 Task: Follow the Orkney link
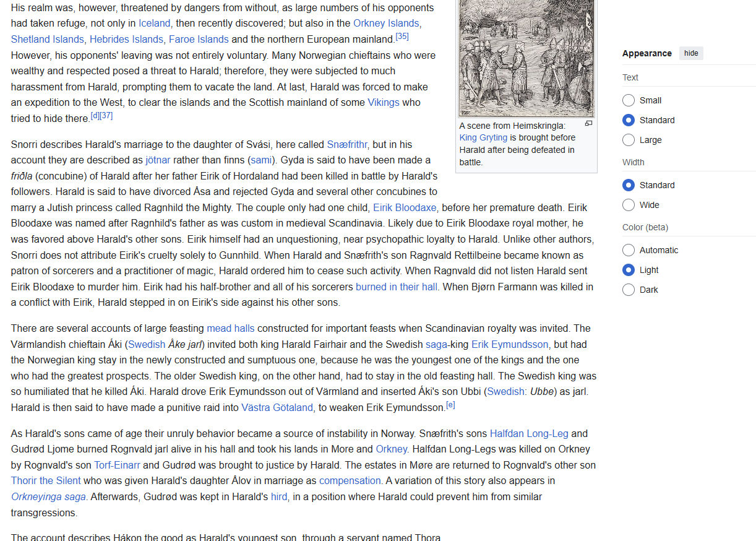click(x=392, y=449)
